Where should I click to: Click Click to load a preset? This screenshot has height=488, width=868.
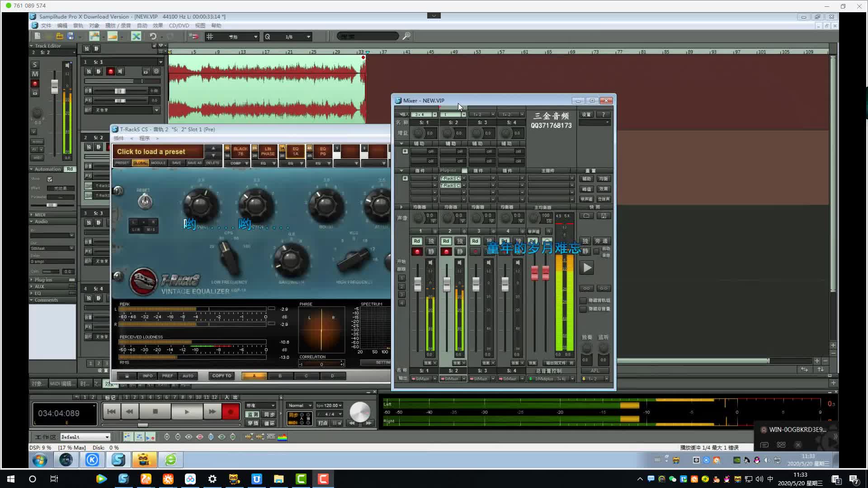pos(151,152)
